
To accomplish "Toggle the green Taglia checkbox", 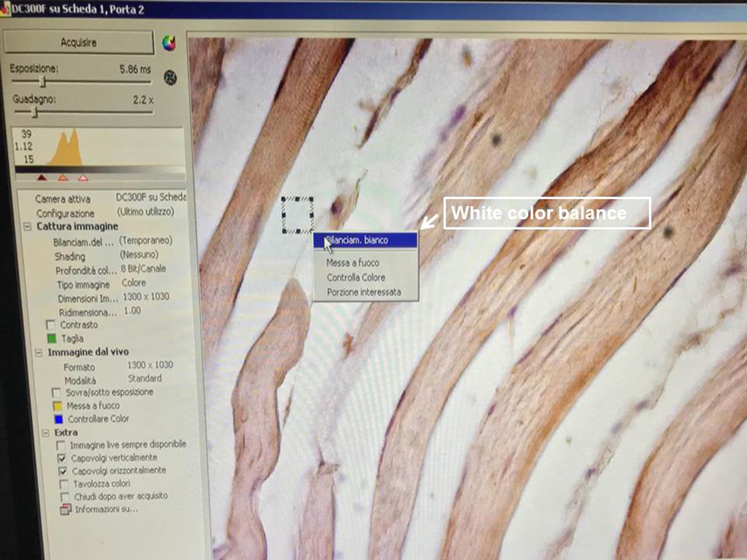I will pos(51,339).
